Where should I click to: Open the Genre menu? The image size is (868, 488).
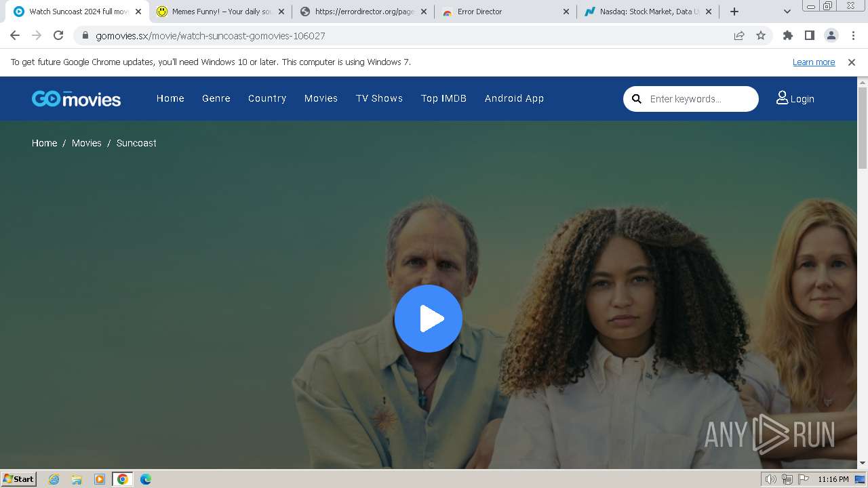(216, 98)
